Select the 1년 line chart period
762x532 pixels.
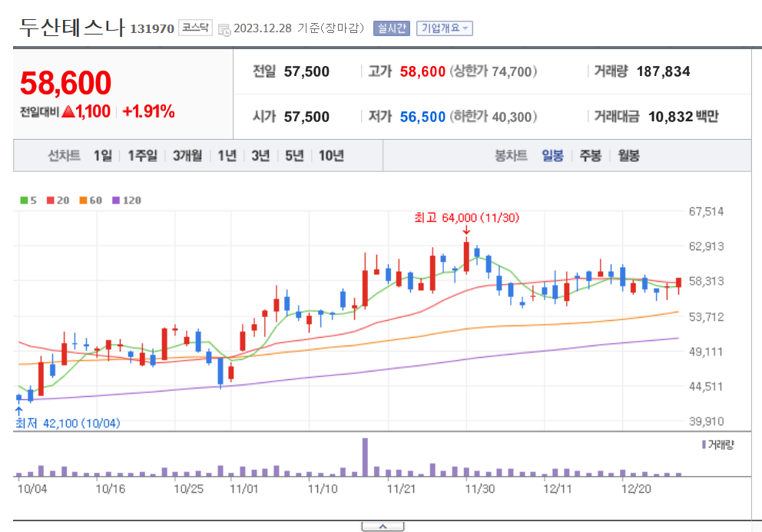[x=227, y=156]
